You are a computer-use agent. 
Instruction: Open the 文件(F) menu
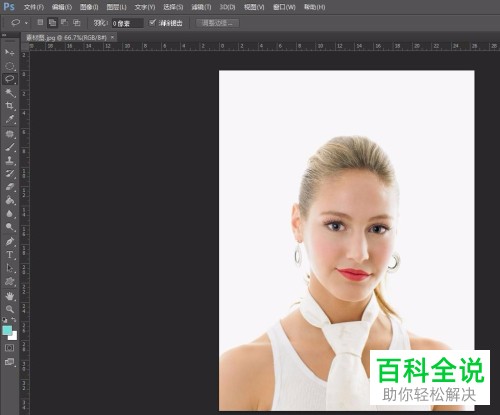pyautogui.click(x=34, y=7)
